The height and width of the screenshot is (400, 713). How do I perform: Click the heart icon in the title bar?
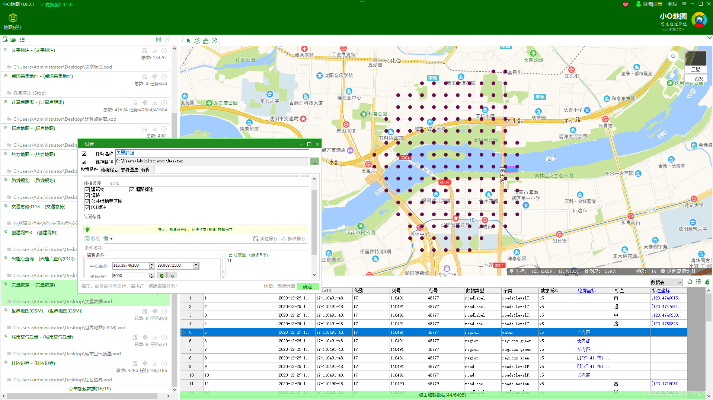[624, 4]
